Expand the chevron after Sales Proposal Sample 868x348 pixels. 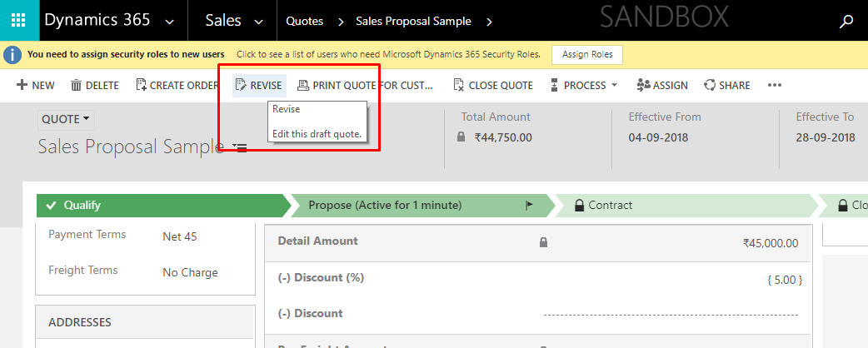489,22
